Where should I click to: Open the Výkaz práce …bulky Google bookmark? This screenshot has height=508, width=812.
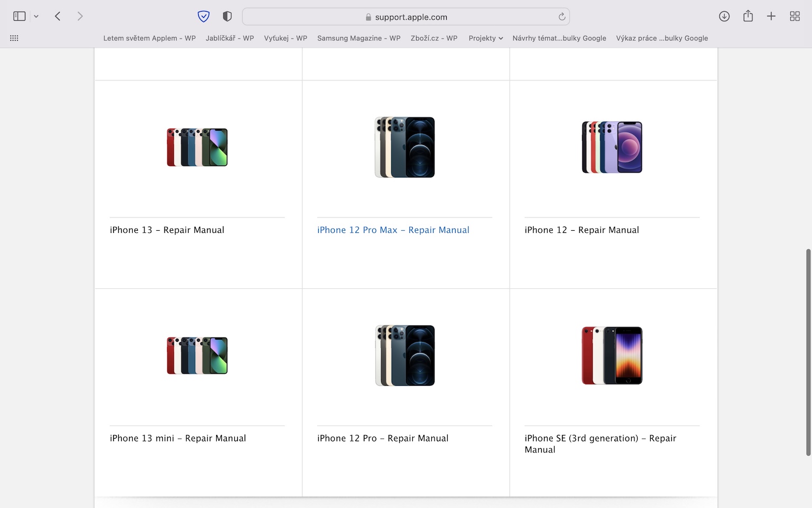pyautogui.click(x=662, y=38)
